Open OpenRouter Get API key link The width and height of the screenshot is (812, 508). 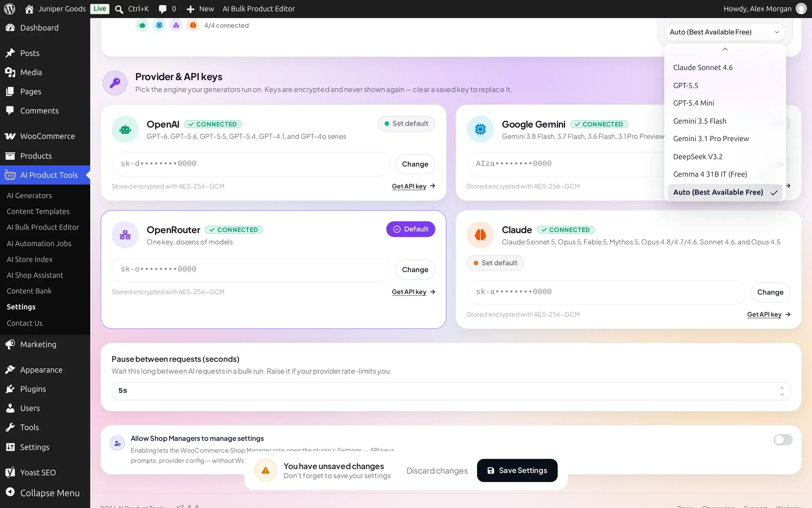(413, 292)
